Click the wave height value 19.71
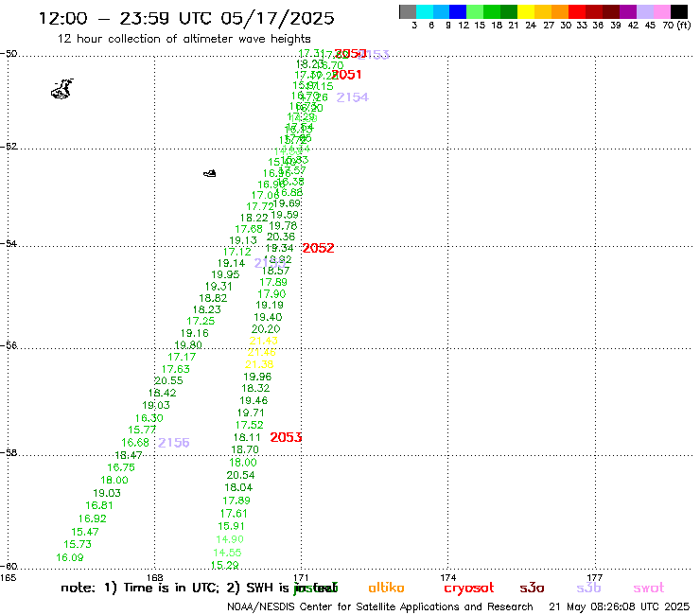 click(x=251, y=413)
